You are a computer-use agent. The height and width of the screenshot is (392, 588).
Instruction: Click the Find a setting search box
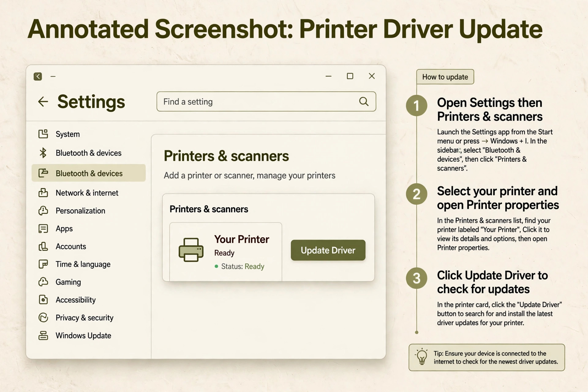[266, 101]
